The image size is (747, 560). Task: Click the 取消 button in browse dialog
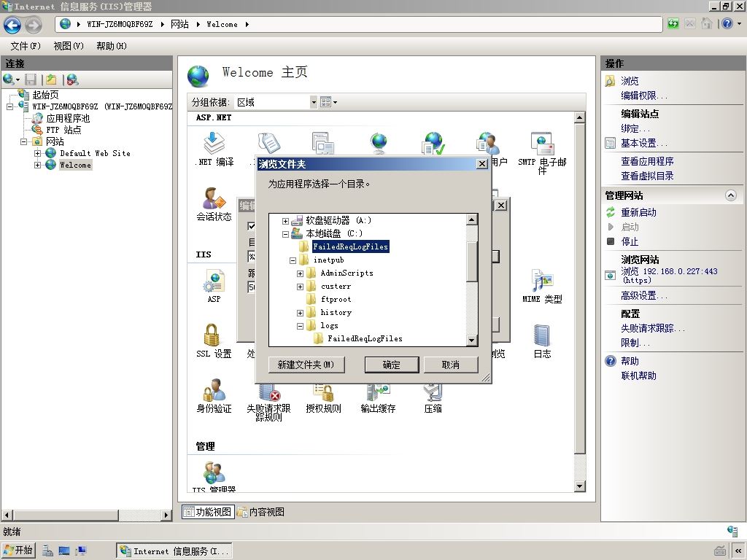pos(451,365)
